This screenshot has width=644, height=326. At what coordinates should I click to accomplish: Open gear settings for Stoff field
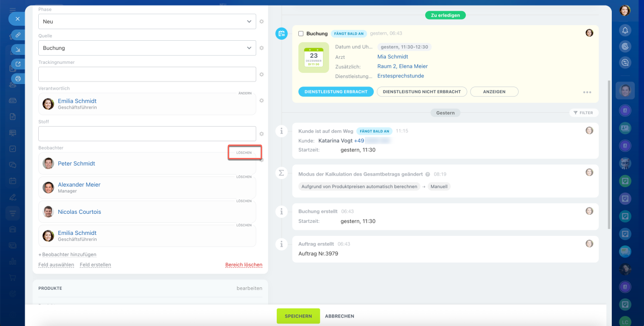click(262, 134)
